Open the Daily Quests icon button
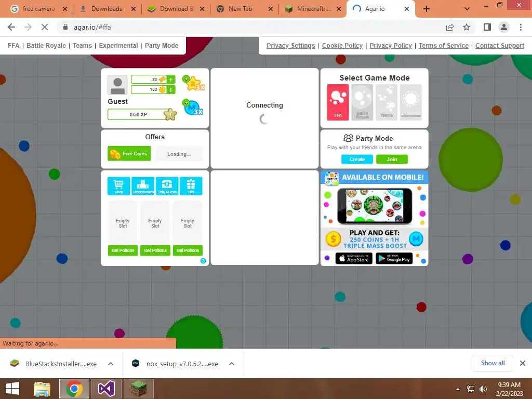This screenshot has width=532, height=399. click(x=167, y=186)
